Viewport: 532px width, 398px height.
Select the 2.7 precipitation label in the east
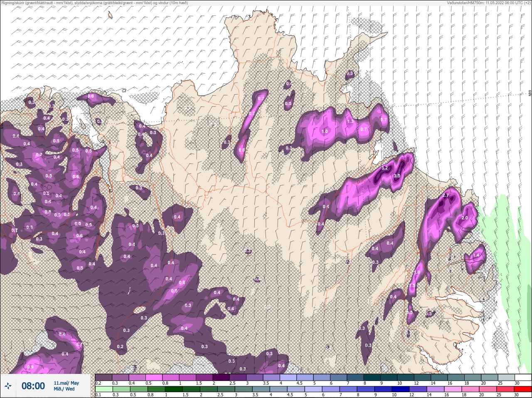446,195
